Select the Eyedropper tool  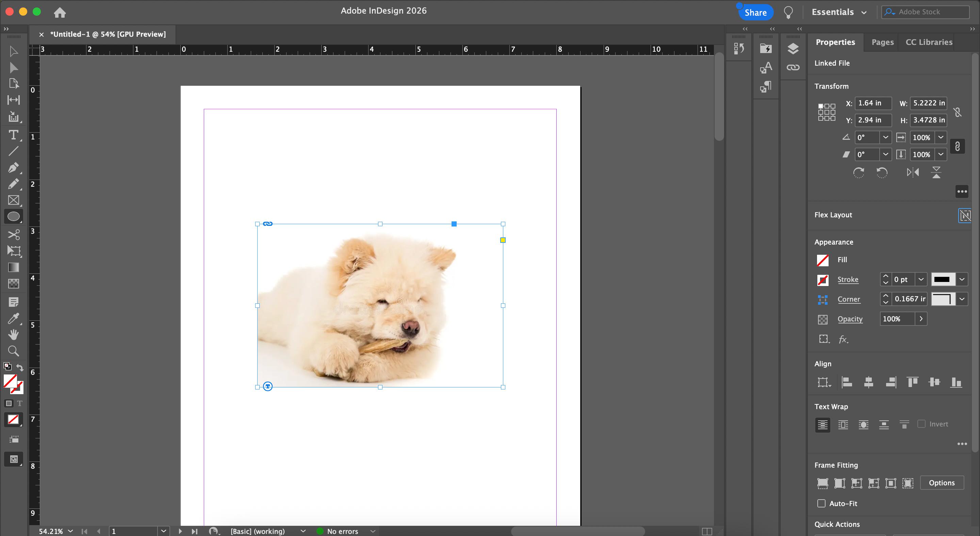point(13,318)
